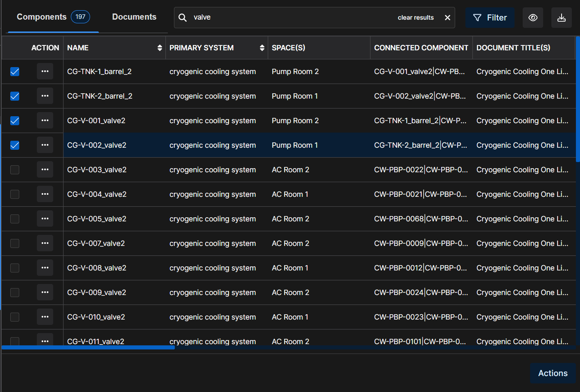Sort the table by the Name column arrows
Screen dimensions: 580x392
tap(160, 48)
